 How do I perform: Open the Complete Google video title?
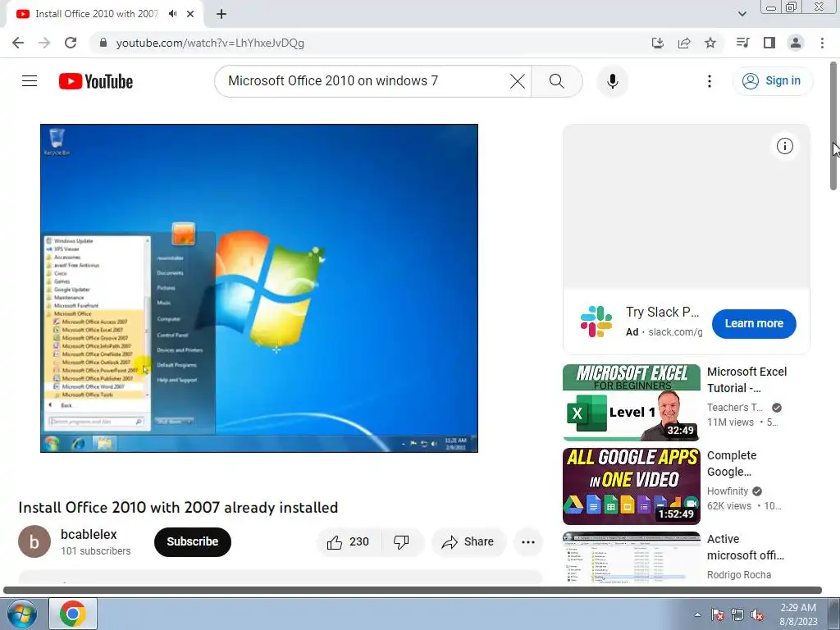pyautogui.click(x=732, y=463)
